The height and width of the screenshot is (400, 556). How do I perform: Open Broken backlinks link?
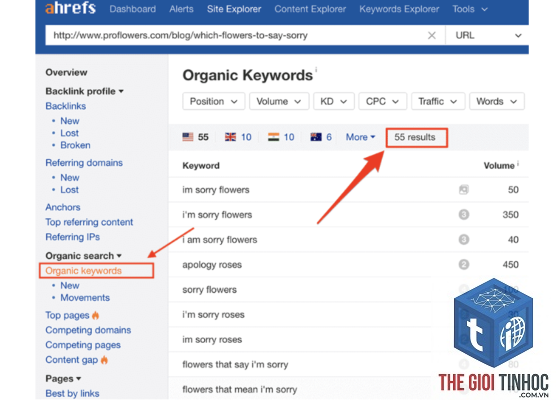[x=75, y=145]
